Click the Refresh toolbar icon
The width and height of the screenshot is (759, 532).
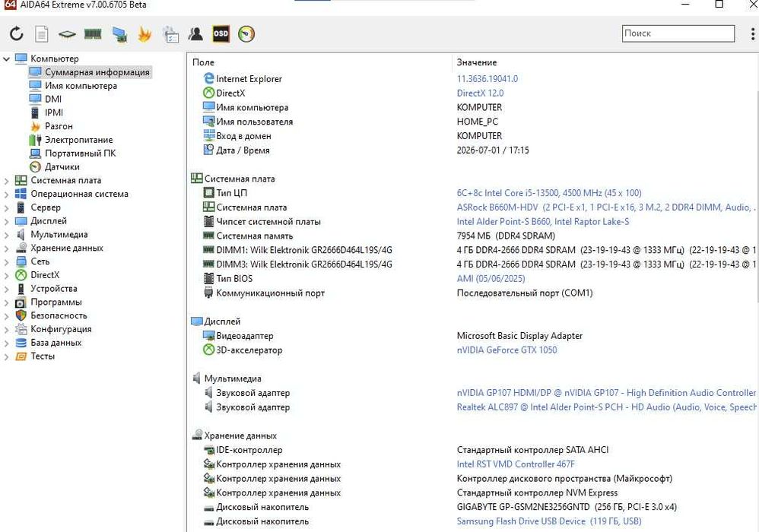click(x=17, y=34)
